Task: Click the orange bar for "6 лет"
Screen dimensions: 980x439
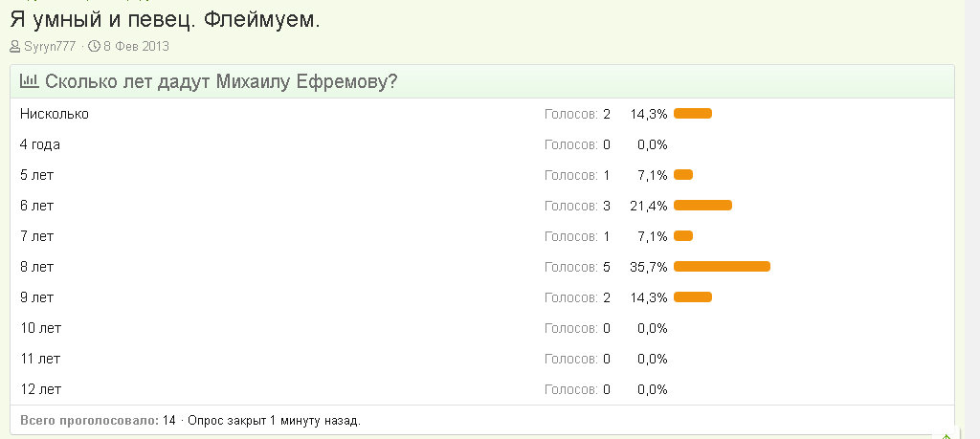Action: pos(702,206)
